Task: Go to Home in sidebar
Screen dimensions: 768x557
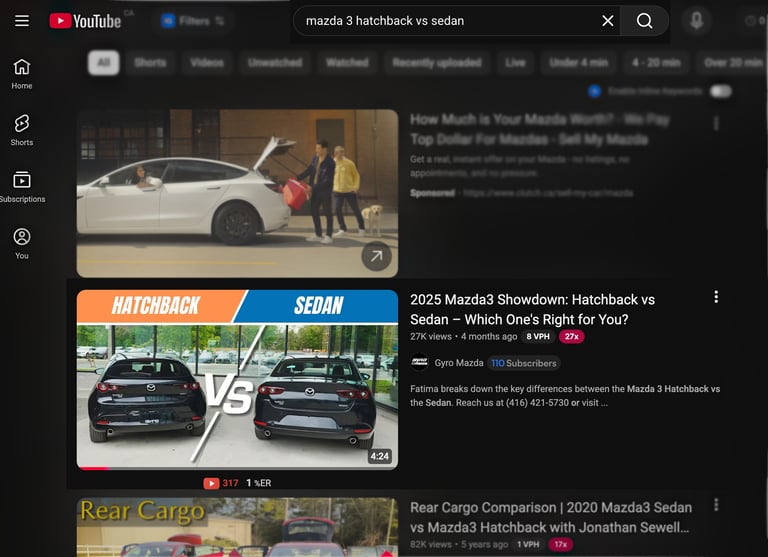Action: point(22,74)
